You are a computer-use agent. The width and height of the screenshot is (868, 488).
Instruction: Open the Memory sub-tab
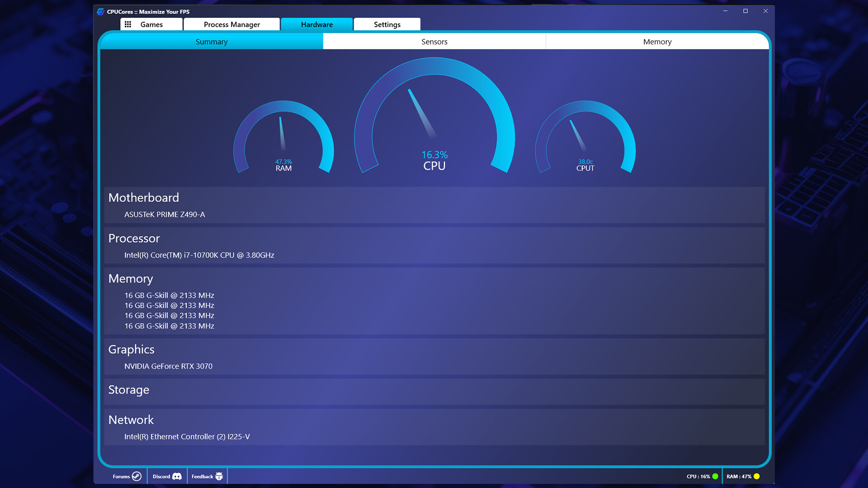tap(657, 42)
